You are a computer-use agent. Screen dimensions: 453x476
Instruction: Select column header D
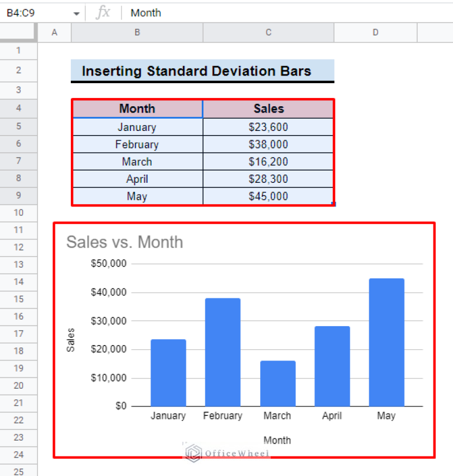coord(376,32)
